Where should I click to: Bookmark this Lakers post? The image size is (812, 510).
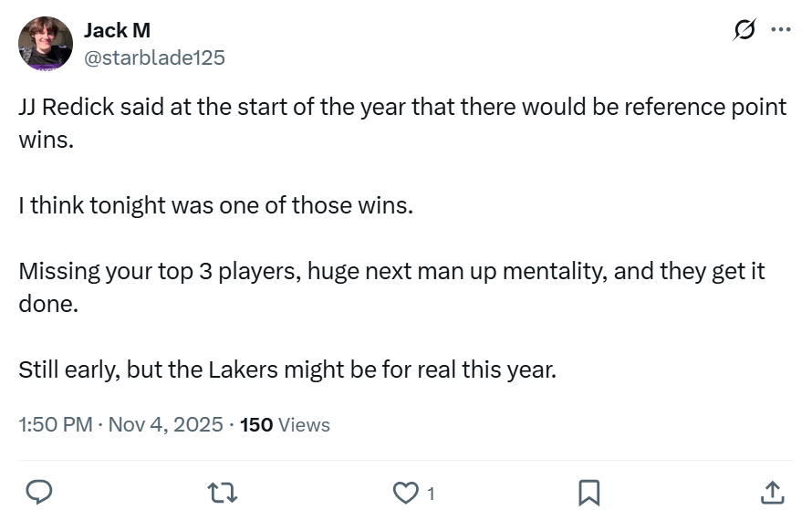point(589,493)
